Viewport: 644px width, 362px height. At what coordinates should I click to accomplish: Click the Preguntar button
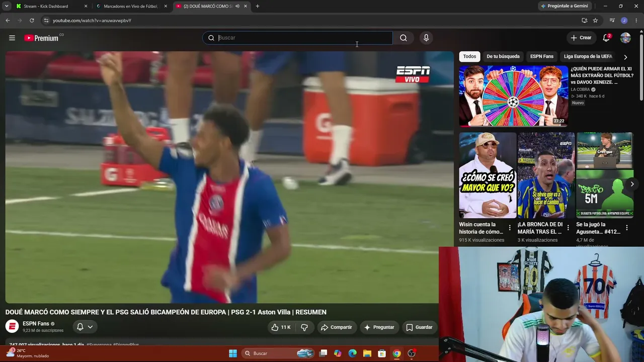(379, 327)
